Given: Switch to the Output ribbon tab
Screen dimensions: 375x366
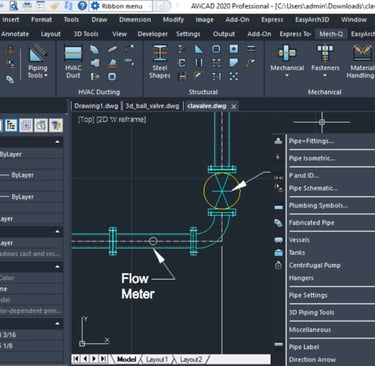Looking at the screenshot, I should (x=224, y=34).
